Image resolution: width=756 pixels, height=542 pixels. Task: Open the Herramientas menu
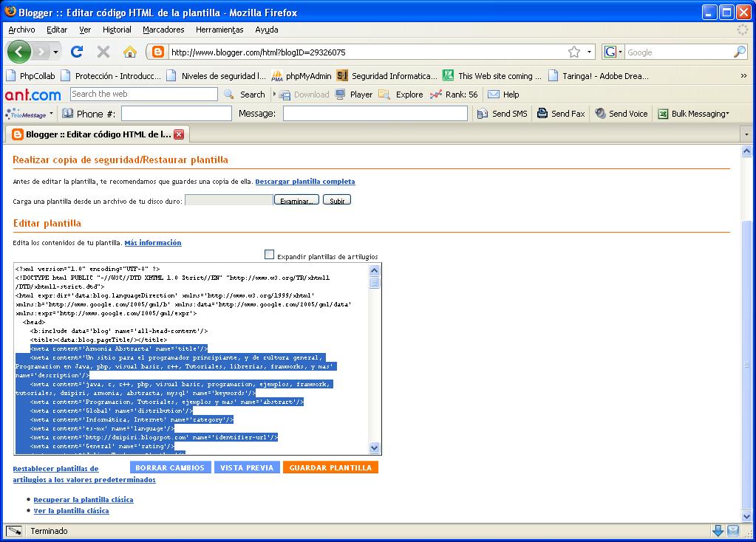pyautogui.click(x=219, y=30)
